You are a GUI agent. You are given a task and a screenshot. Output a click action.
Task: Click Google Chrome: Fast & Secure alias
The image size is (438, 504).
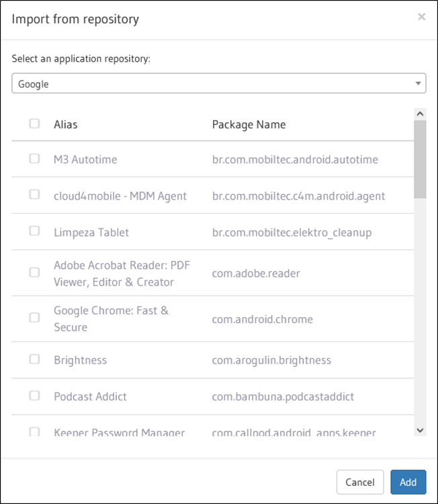coord(112,319)
